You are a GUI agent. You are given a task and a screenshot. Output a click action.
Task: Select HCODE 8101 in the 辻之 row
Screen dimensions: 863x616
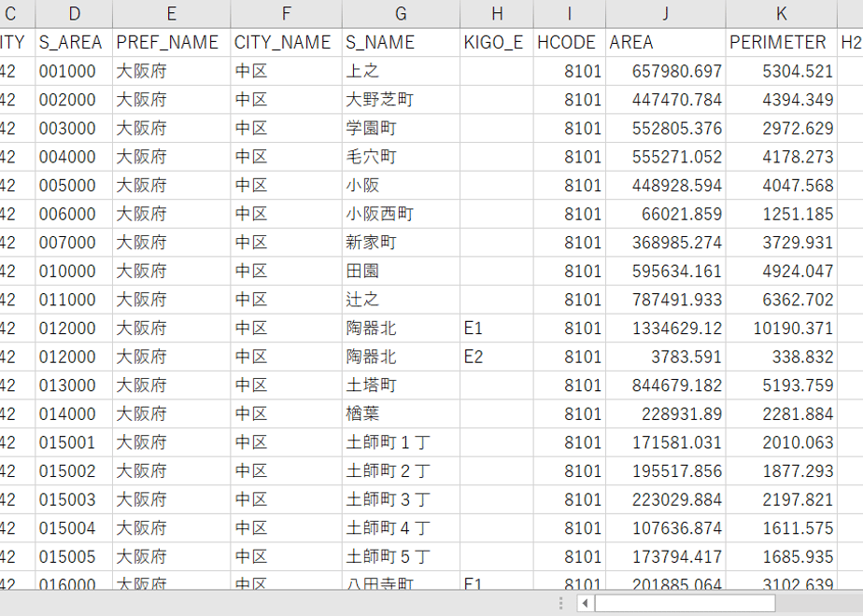(x=569, y=300)
